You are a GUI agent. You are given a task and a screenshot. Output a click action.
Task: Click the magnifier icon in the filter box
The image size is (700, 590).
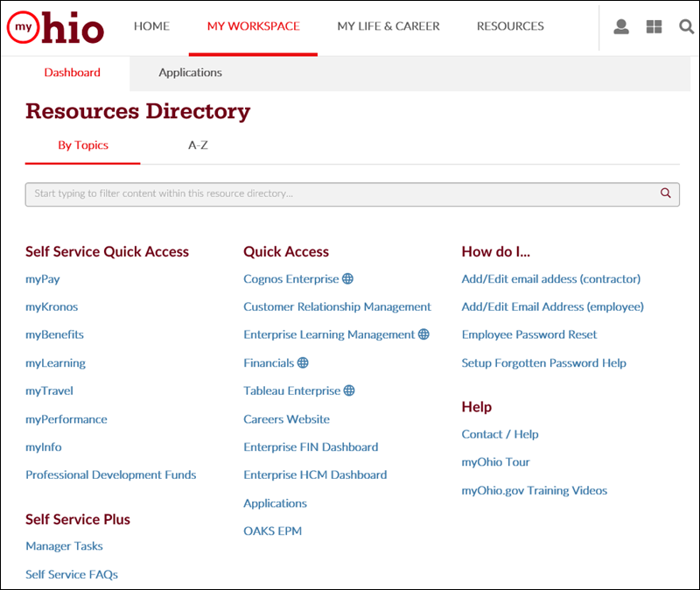(x=666, y=193)
